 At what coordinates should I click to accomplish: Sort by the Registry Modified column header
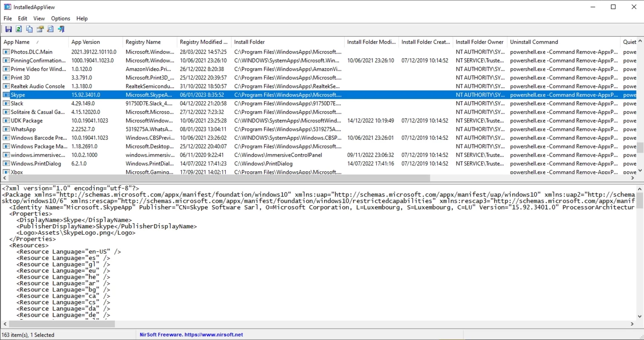(x=204, y=42)
